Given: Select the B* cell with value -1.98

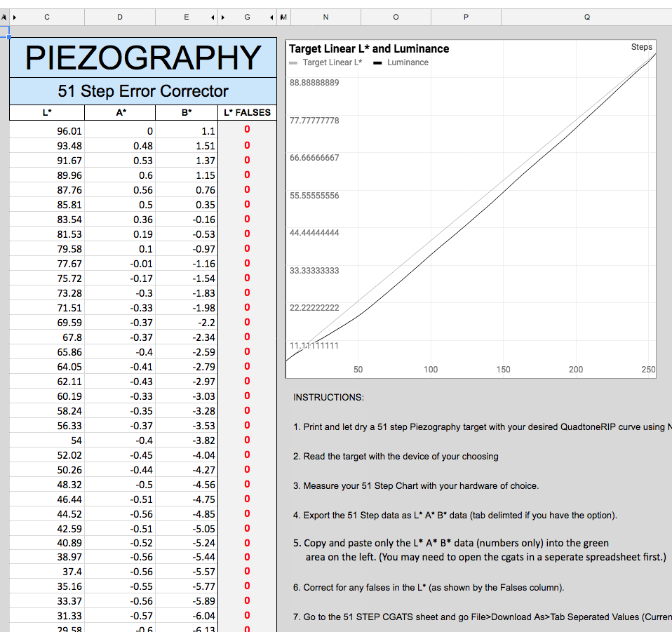Looking at the screenshot, I should [x=187, y=308].
